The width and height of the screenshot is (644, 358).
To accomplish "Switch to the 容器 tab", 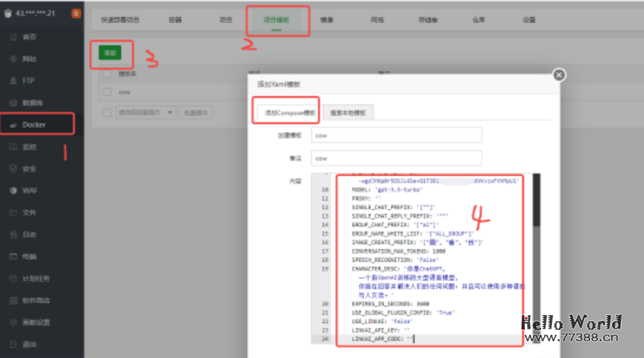I will [x=175, y=20].
